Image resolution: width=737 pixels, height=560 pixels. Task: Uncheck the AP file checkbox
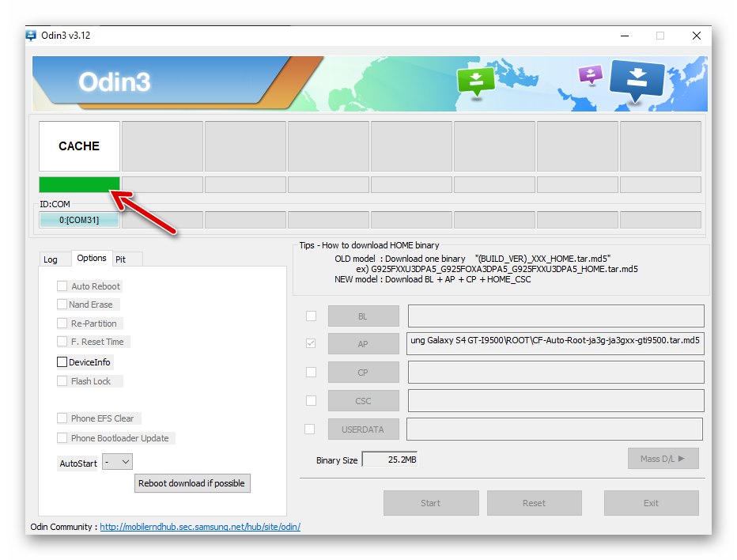click(311, 343)
